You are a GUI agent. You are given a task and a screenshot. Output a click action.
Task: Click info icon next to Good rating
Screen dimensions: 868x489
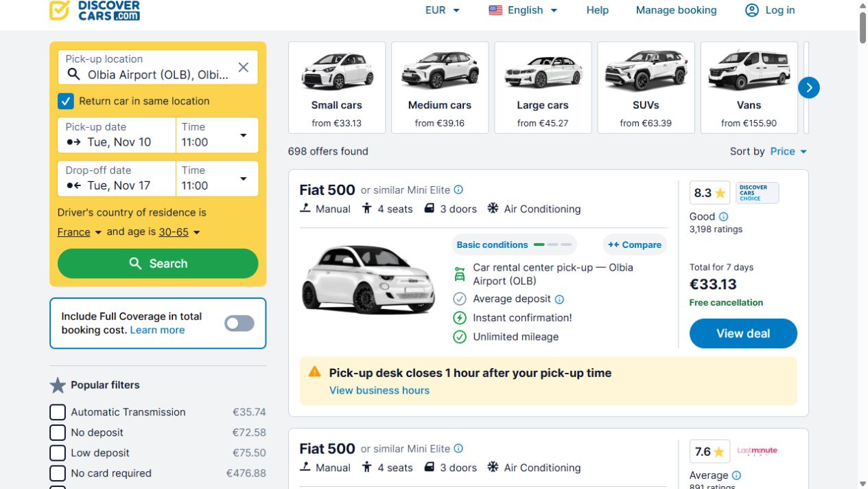point(723,216)
